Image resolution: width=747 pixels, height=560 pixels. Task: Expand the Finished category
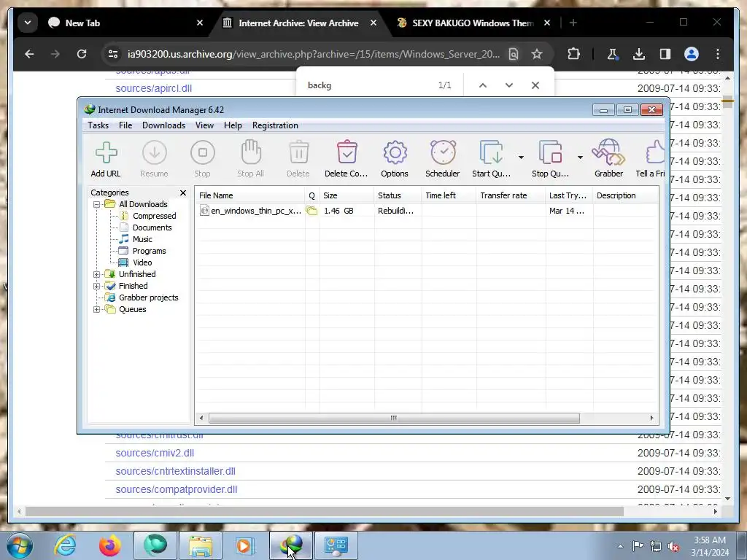tap(97, 286)
